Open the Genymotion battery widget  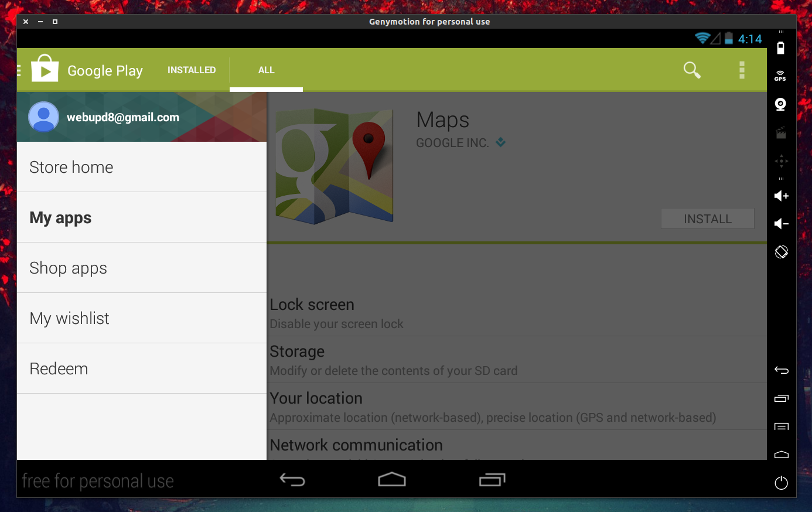click(780, 48)
